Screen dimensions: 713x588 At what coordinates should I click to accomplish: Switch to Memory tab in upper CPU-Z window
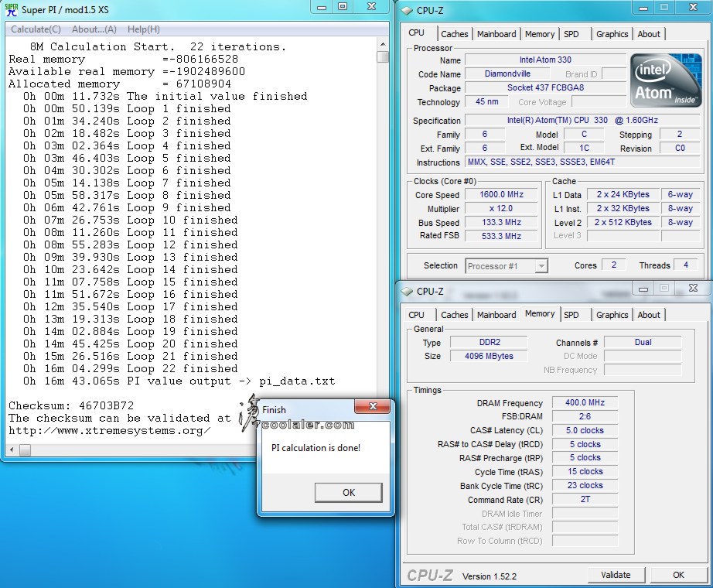[x=539, y=34]
